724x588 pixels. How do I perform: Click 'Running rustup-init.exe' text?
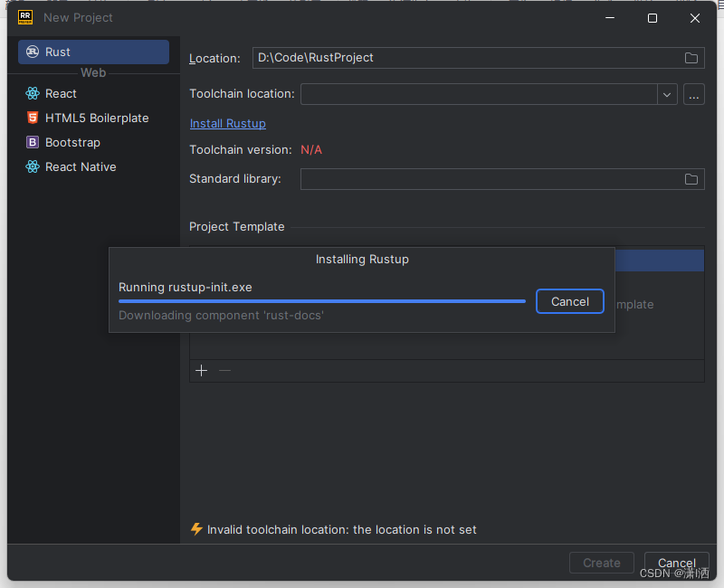(186, 287)
